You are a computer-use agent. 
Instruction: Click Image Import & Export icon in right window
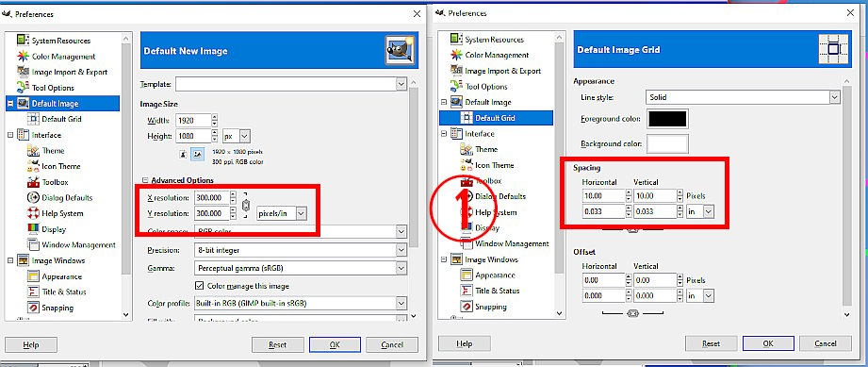[456, 71]
